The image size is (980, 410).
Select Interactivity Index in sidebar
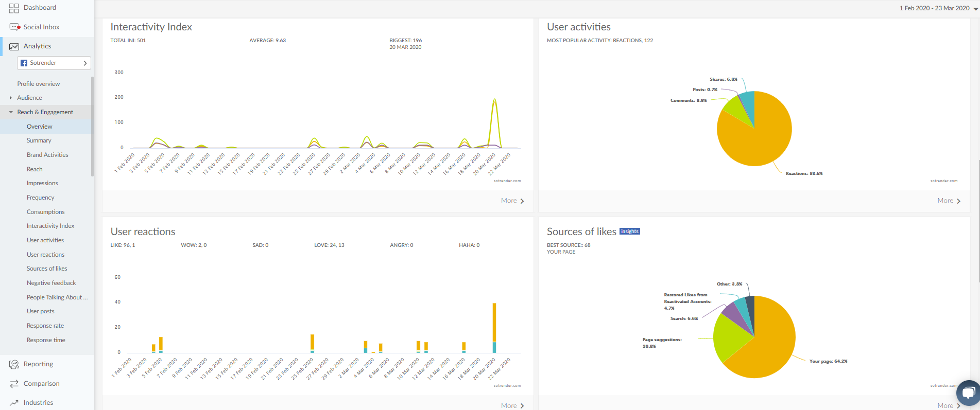click(x=50, y=226)
